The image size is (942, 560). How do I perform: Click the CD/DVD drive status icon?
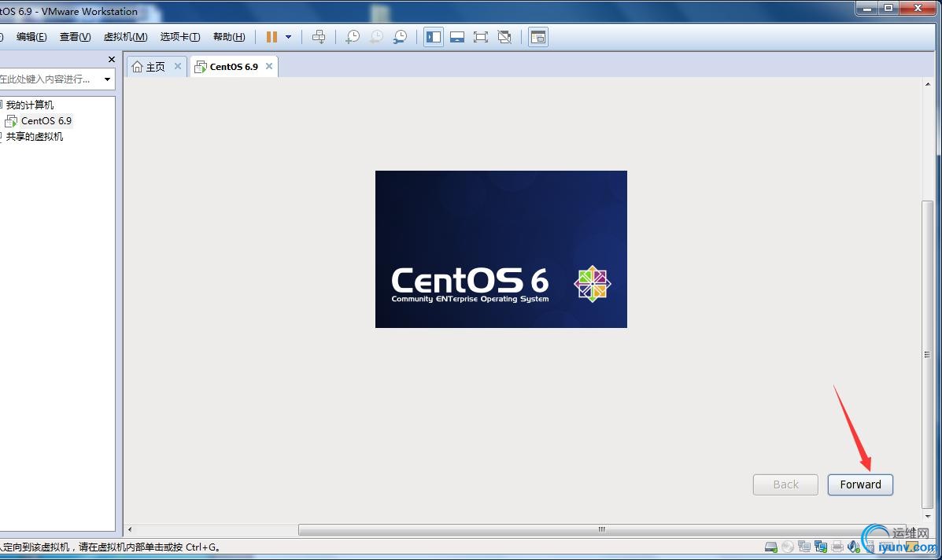pyautogui.click(x=788, y=547)
